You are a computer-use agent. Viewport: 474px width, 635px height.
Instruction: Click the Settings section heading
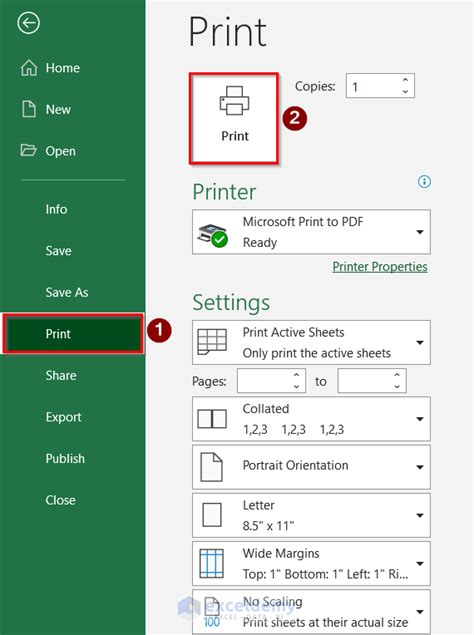[231, 303]
